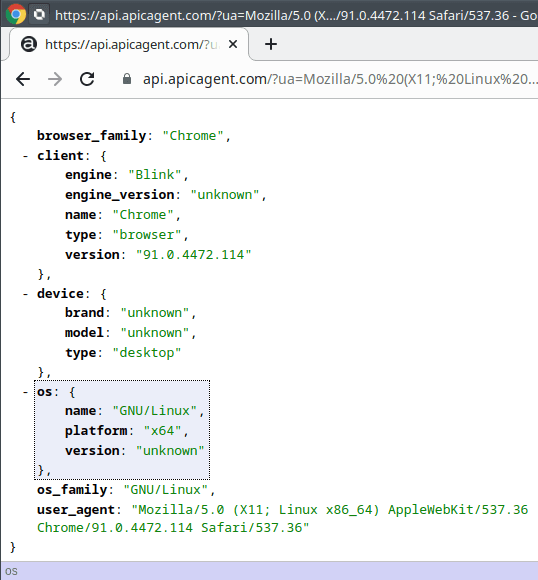The image size is (538, 580).
Task: Click the model key in device
Action: coord(84,333)
